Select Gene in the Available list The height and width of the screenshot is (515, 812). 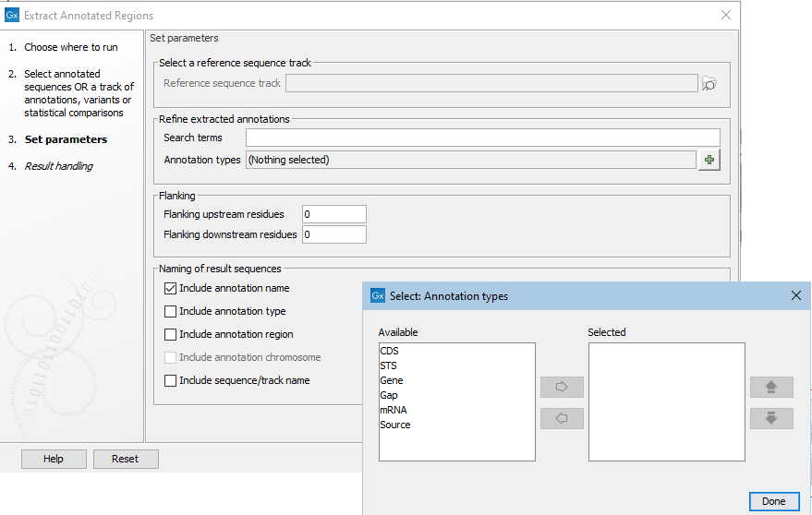pyautogui.click(x=391, y=381)
